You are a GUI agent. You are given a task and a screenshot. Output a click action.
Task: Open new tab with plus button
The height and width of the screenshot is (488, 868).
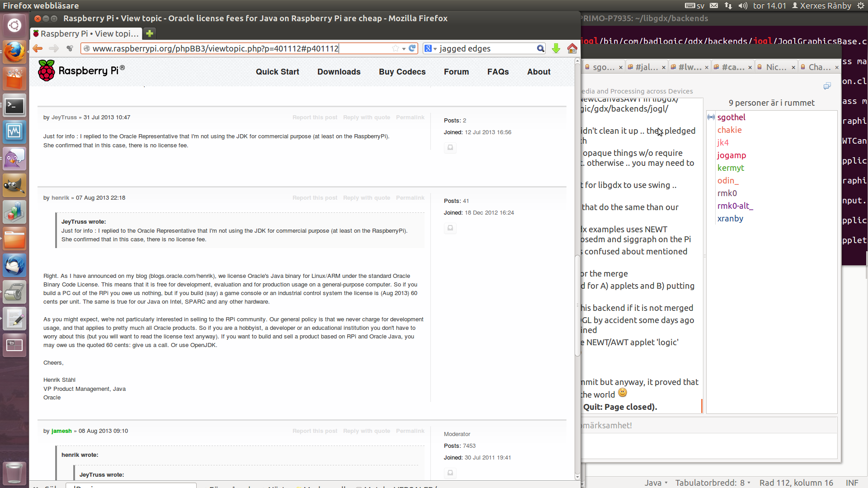pos(150,33)
